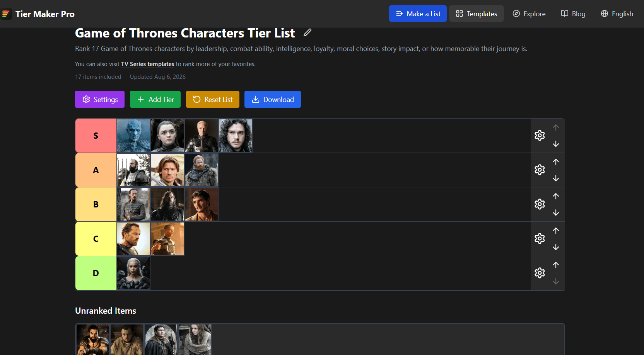644x355 pixels.
Task: Click the red S tier label
Action: (x=96, y=136)
